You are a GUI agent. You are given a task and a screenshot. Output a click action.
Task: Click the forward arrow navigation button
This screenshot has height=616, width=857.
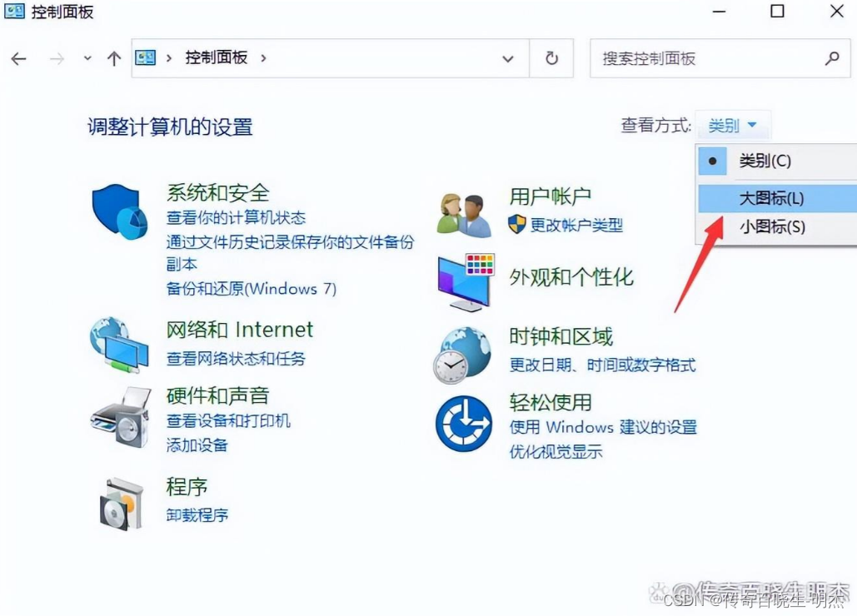(x=57, y=58)
